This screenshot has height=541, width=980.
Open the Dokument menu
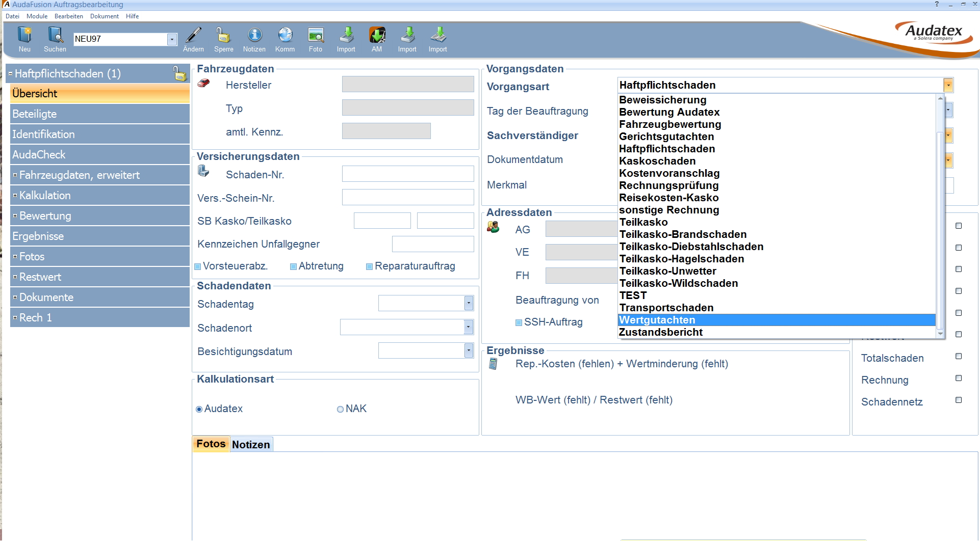(105, 16)
